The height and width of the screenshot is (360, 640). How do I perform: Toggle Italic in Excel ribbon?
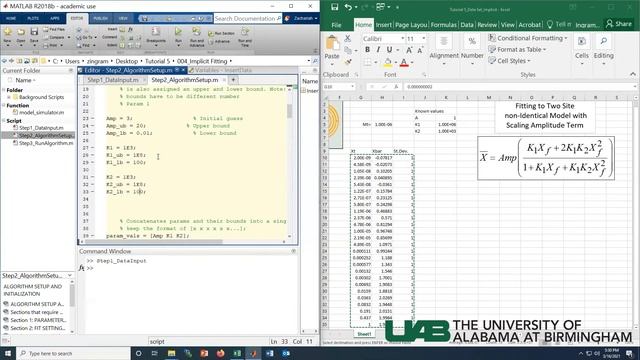[x=378, y=50]
